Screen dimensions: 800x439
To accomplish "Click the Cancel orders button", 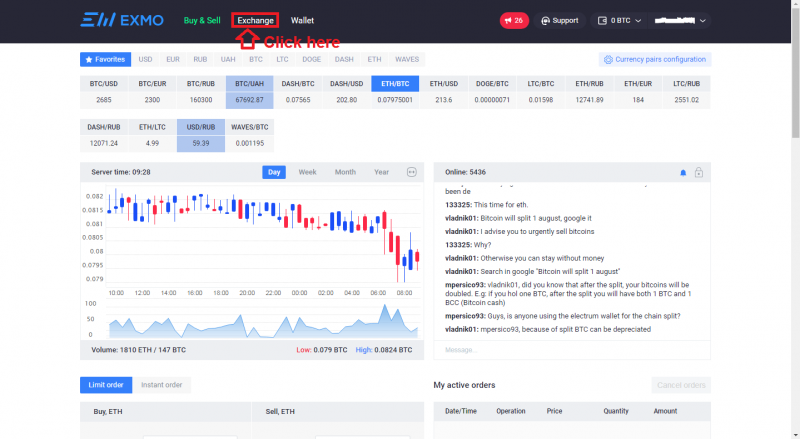I will (681, 385).
